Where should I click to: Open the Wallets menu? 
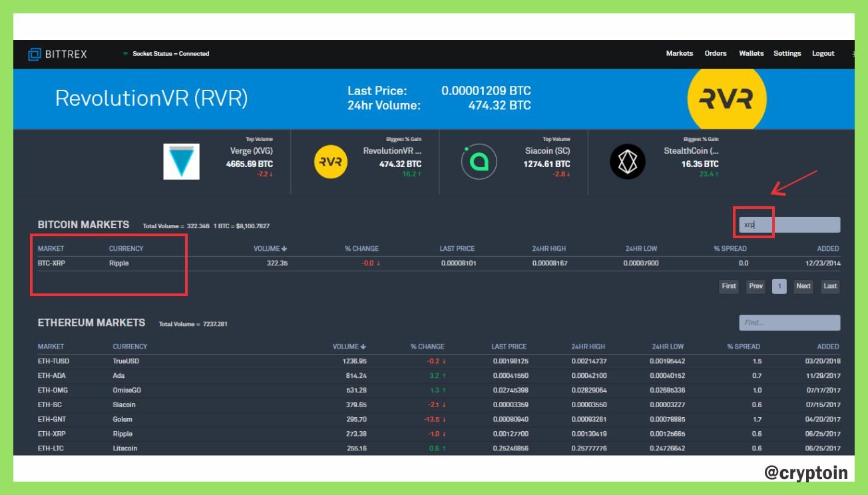(752, 53)
